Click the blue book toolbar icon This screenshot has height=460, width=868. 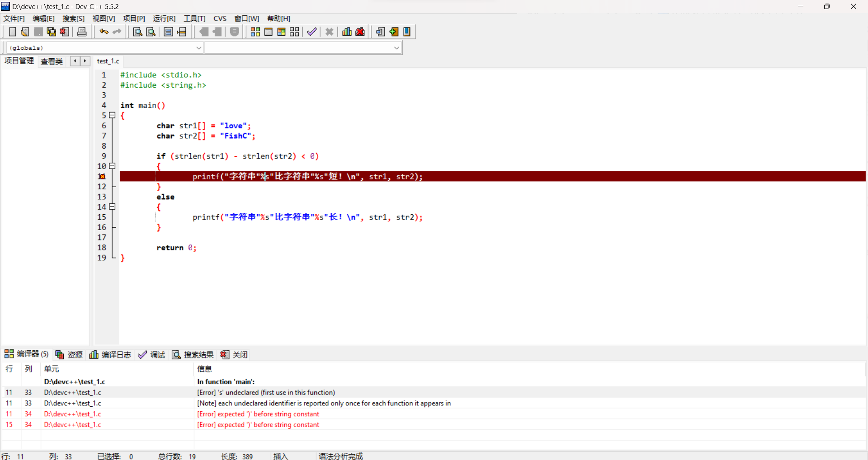tap(407, 32)
